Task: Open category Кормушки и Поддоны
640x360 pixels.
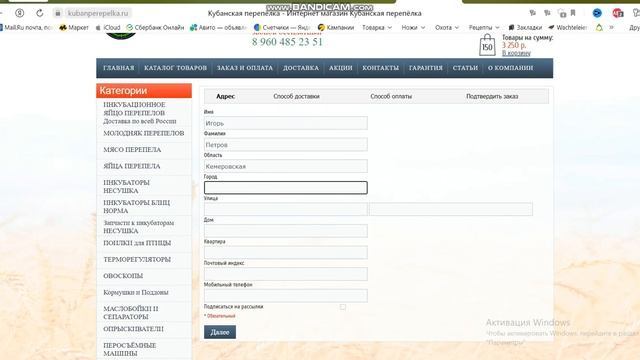Action: 136,292
